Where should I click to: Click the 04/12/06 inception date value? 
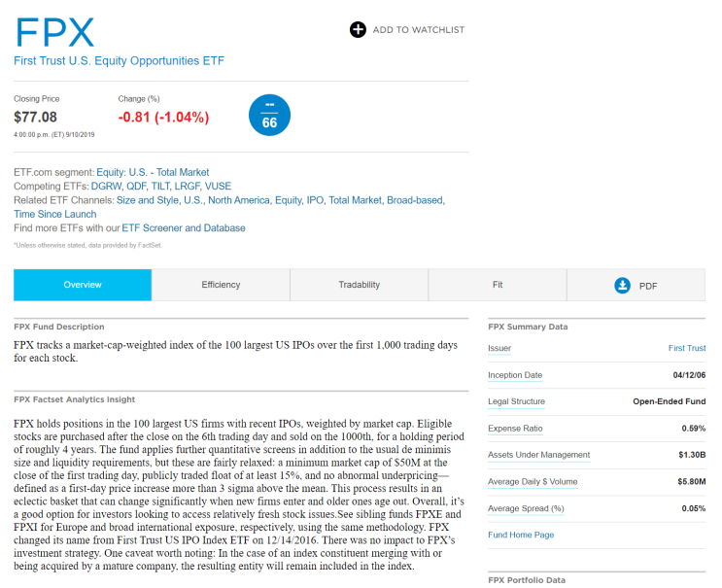[689, 375]
